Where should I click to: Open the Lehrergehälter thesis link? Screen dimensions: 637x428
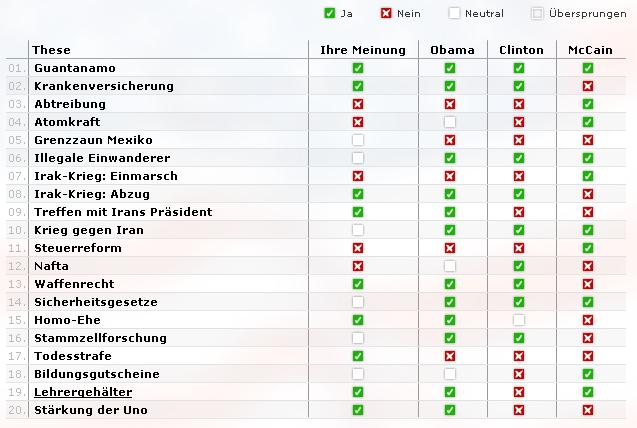tap(83, 392)
